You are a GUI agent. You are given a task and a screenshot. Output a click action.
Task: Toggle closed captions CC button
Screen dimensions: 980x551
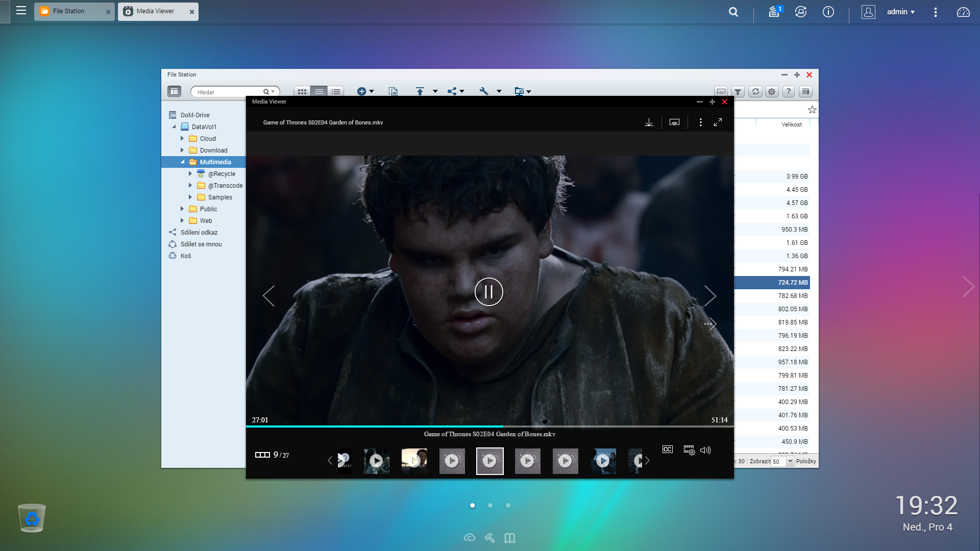(x=667, y=449)
